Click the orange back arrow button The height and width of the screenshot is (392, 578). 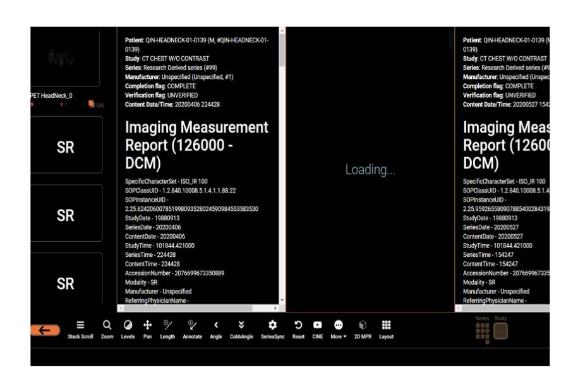click(x=45, y=330)
